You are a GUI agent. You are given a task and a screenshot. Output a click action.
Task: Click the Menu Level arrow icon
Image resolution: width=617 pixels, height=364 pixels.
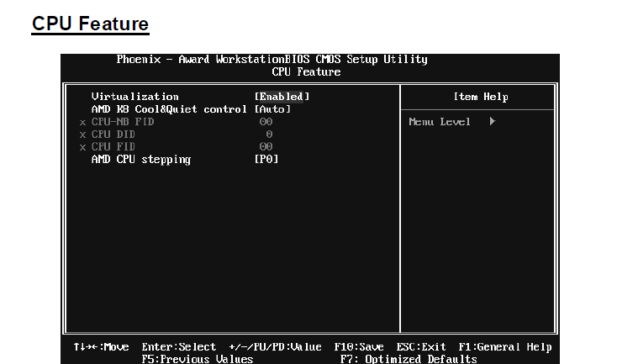(492, 122)
